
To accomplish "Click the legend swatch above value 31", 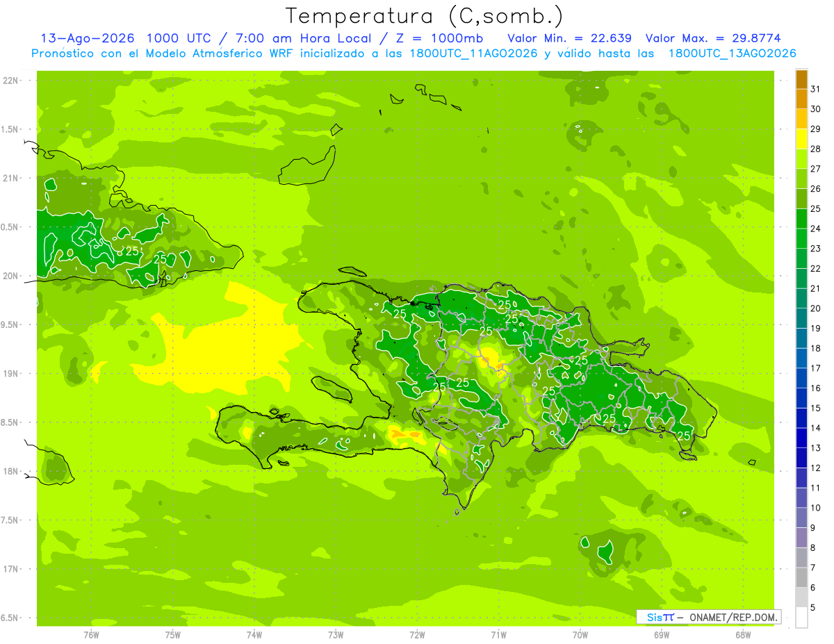I will point(801,79).
